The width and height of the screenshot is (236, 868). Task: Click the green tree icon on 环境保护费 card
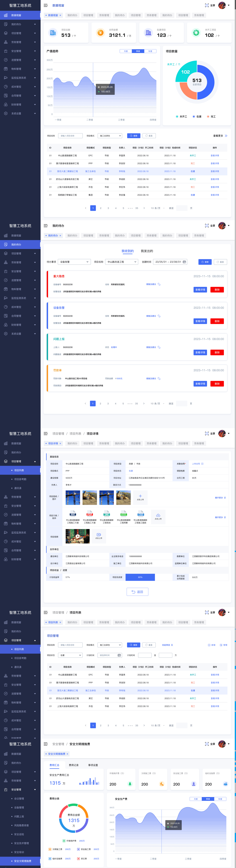coord(130,784)
